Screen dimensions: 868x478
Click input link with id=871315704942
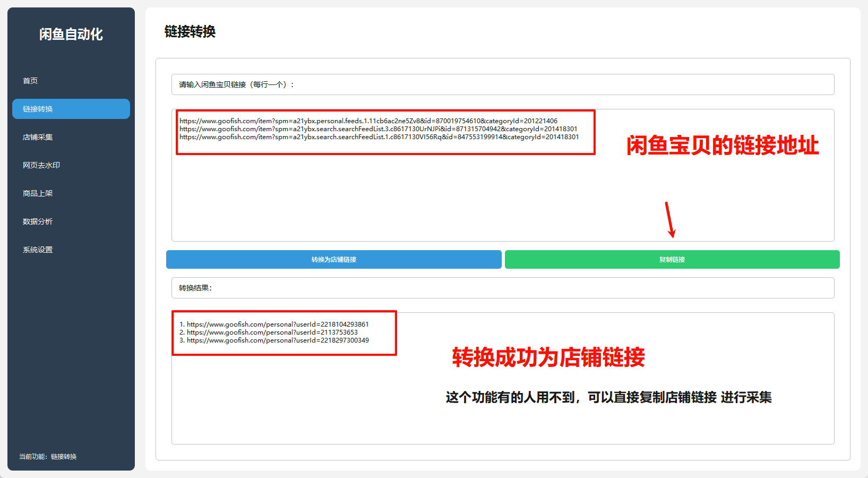(379, 129)
